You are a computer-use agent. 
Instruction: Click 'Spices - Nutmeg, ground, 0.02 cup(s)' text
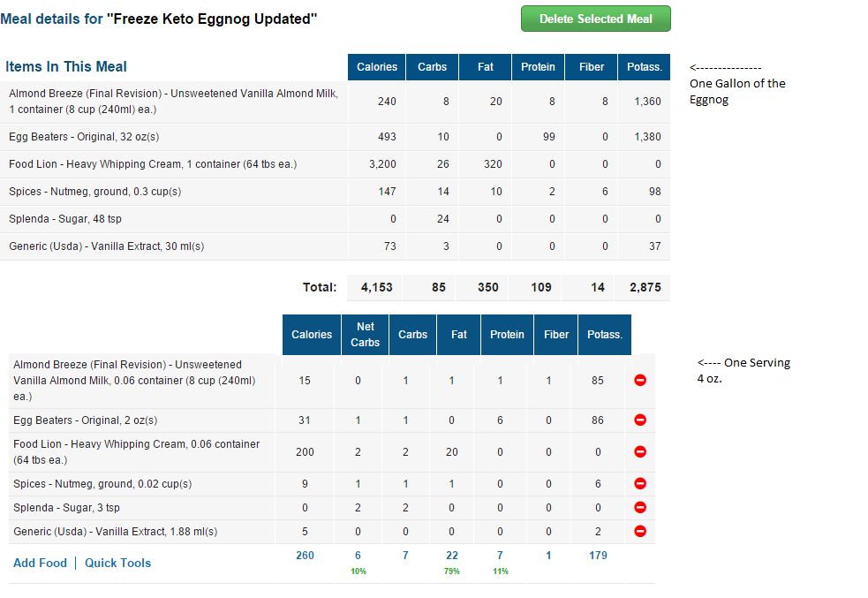(x=102, y=484)
